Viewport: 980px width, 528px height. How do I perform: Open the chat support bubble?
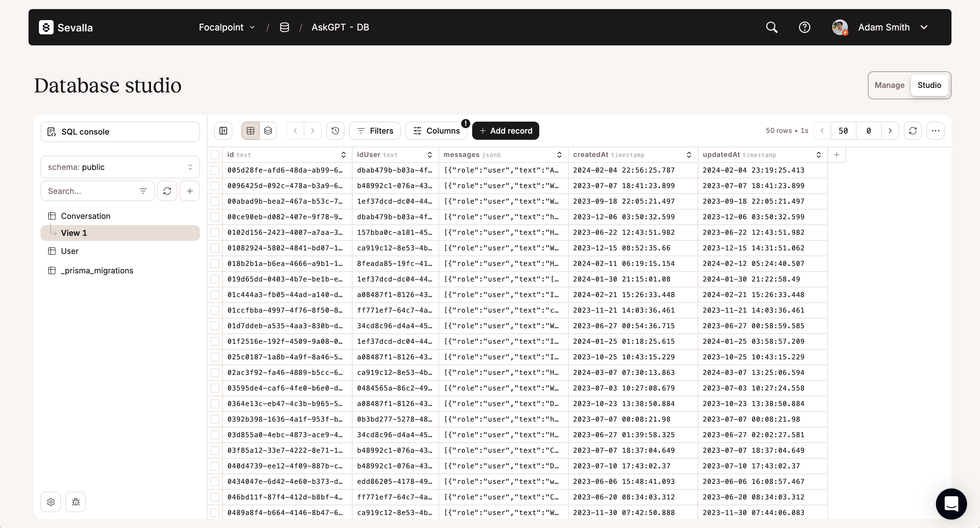951,504
